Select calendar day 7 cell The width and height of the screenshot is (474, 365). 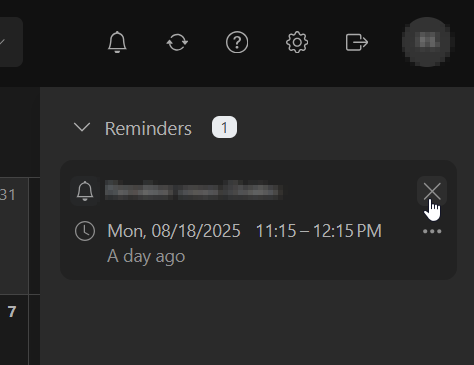[x=14, y=330]
